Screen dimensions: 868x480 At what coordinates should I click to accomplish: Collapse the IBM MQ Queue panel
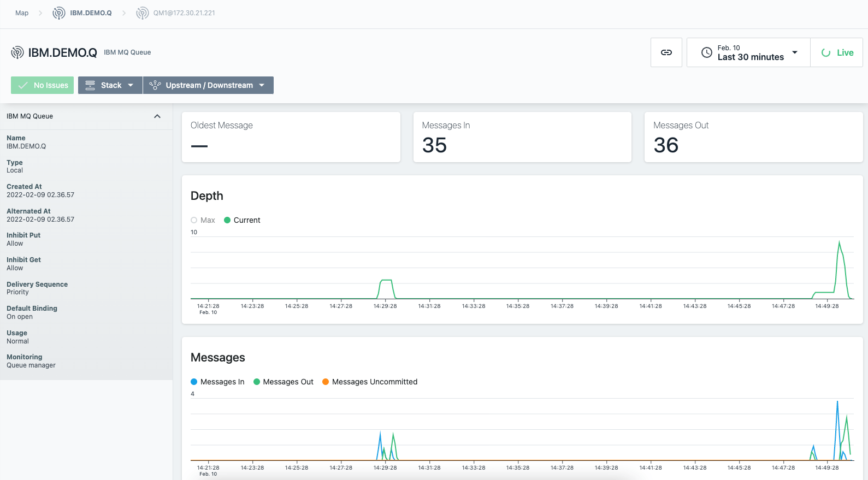tap(157, 116)
